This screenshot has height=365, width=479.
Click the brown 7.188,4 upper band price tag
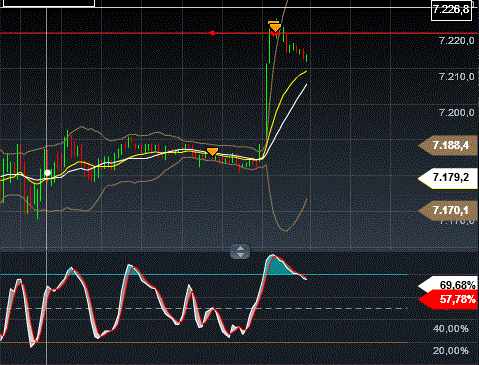448,145
